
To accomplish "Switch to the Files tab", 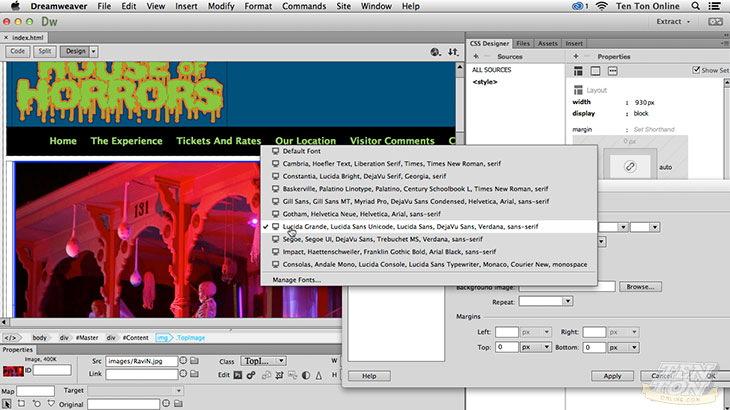I will tap(523, 43).
